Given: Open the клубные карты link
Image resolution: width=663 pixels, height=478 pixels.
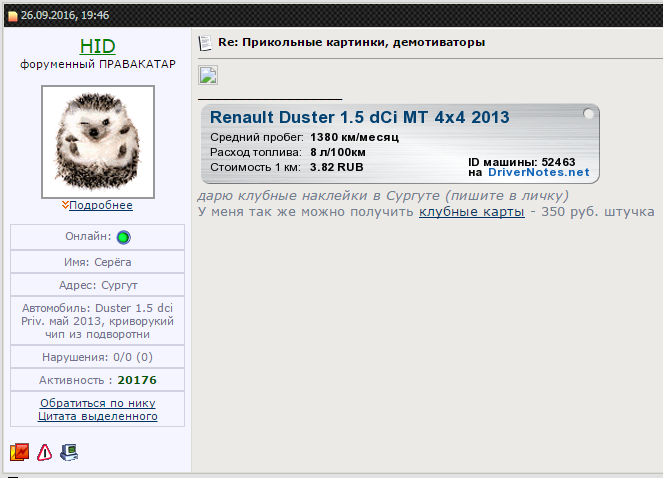Looking at the screenshot, I should [x=472, y=212].
